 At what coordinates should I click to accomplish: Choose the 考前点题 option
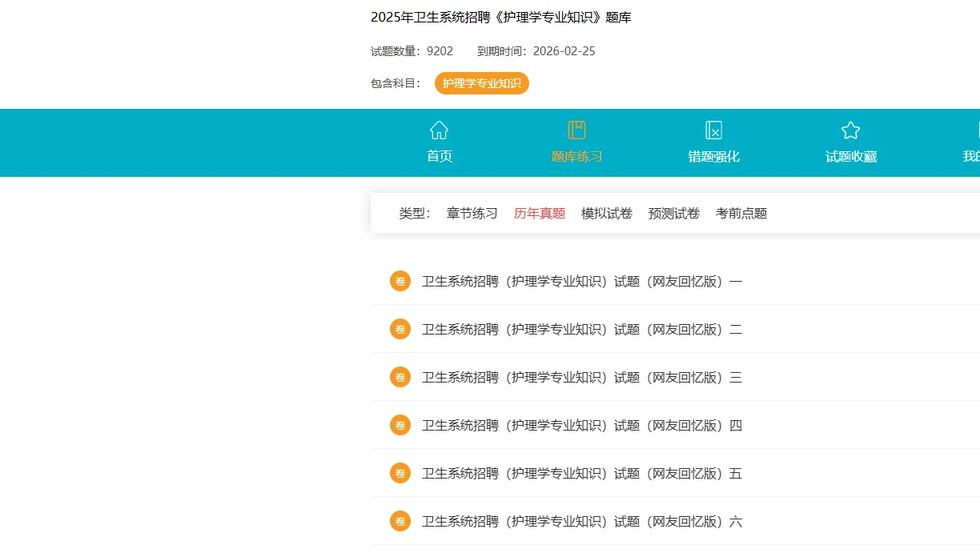point(741,213)
